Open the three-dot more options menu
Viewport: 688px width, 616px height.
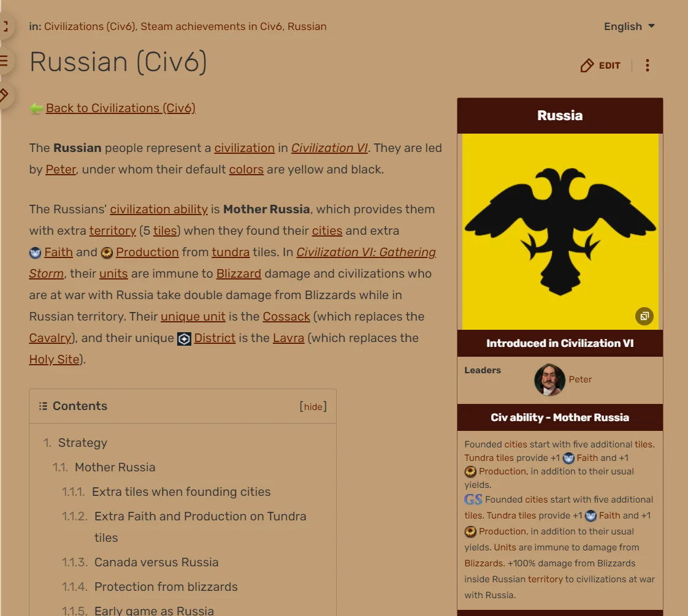pyautogui.click(x=647, y=66)
